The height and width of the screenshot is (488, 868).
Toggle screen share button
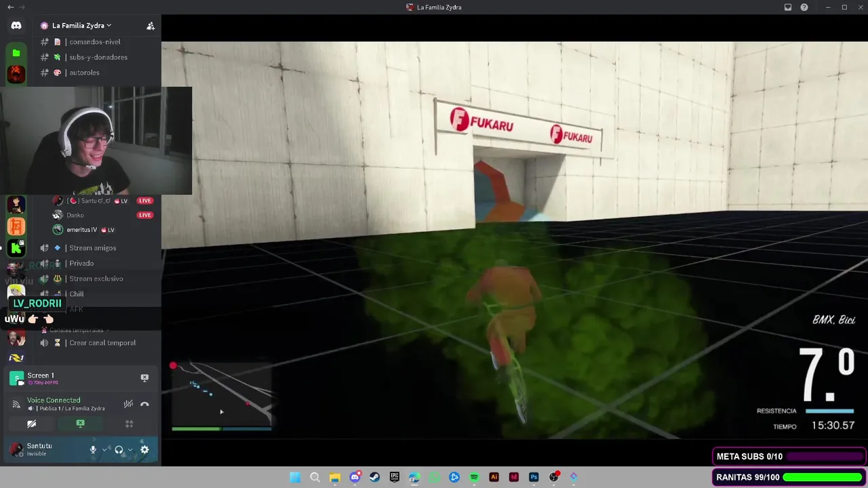(x=80, y=424)
